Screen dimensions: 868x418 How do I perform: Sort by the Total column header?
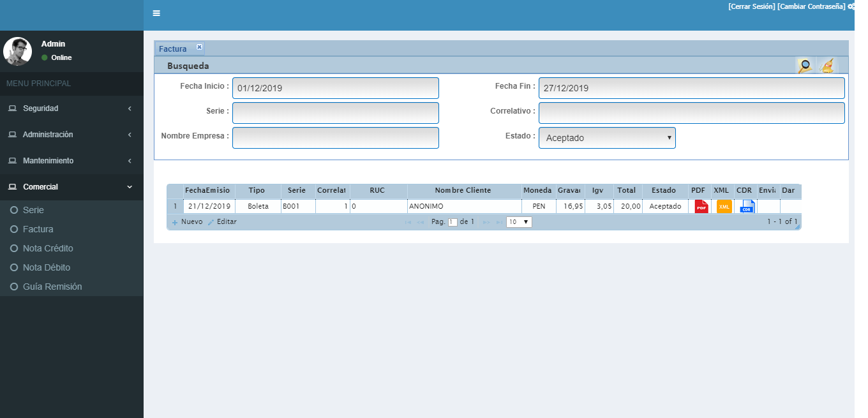627,190
